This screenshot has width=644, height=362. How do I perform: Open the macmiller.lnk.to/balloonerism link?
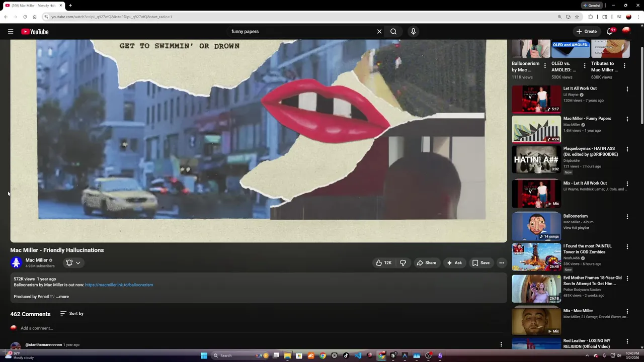[119, 285]
